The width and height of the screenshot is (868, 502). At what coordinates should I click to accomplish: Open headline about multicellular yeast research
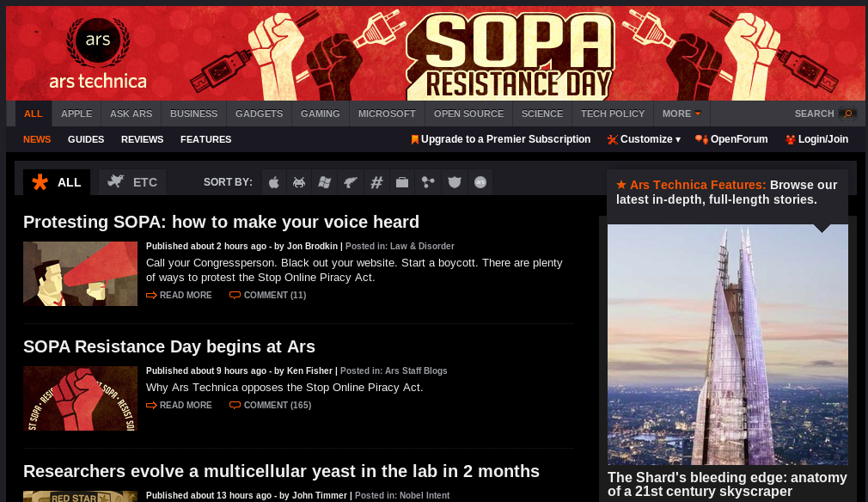pyautogui.click(x=281, y=471)
